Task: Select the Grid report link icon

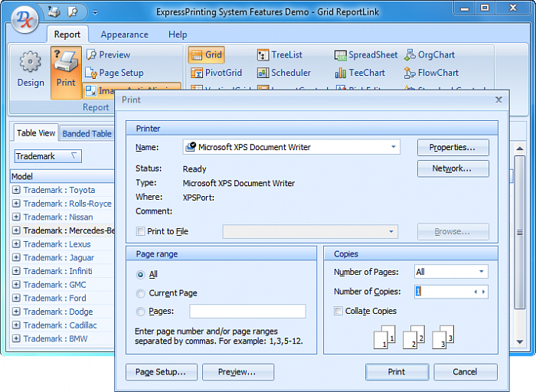Action: click(x=194, y=55)
